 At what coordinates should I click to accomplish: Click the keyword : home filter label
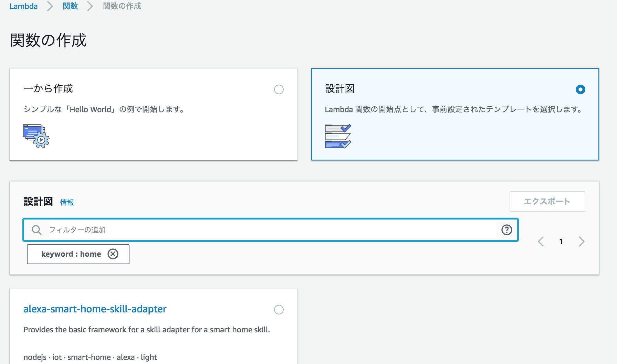pyautogui.click(x=71, y=254)
